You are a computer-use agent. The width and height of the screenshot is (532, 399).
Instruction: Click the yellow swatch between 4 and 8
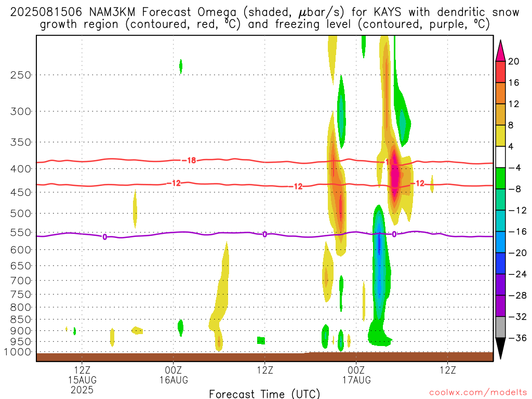(500, 136)
